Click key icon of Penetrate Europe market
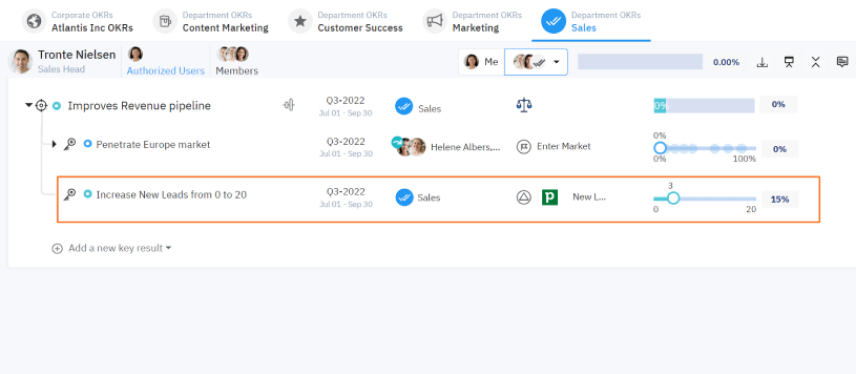The image size is (856, 374). coord(70,144)
